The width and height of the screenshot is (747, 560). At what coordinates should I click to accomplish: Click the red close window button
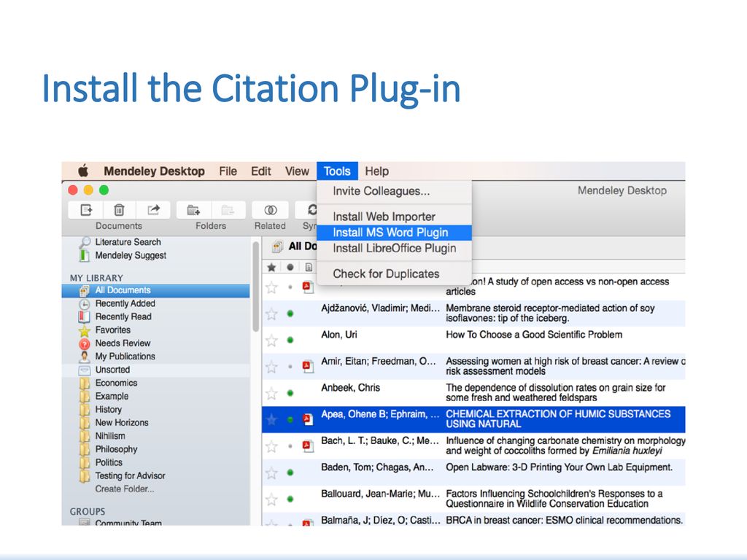[x=73, y=190]
